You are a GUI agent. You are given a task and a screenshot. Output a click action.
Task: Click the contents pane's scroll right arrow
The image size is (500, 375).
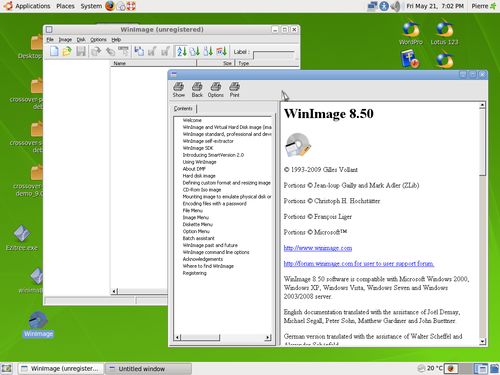[268, 338]
